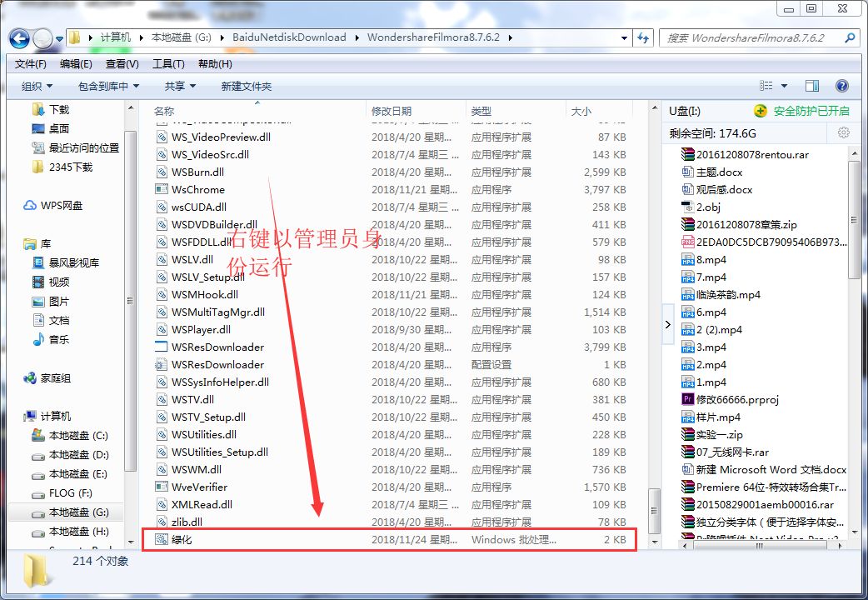The image size is (868, 600).
Task: Open more view options dropdown arrow
Action: point(784,86)
